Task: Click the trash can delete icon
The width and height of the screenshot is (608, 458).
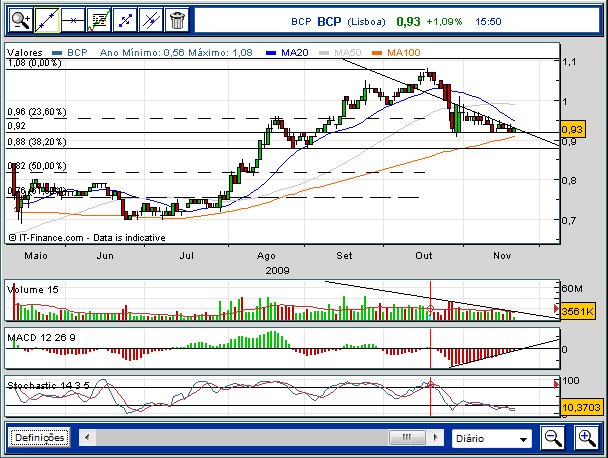Action: click(x=176, y=18)
